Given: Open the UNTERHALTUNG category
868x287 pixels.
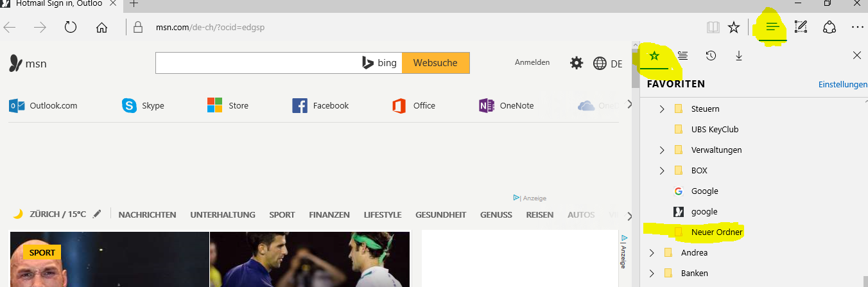Looking at the screenshot, I should click(223, 214).
